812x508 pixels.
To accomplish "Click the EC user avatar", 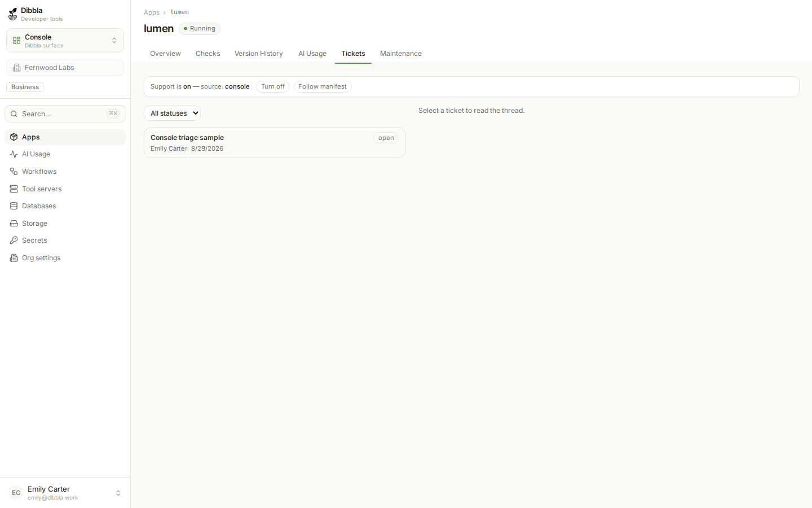I will 16,493.
